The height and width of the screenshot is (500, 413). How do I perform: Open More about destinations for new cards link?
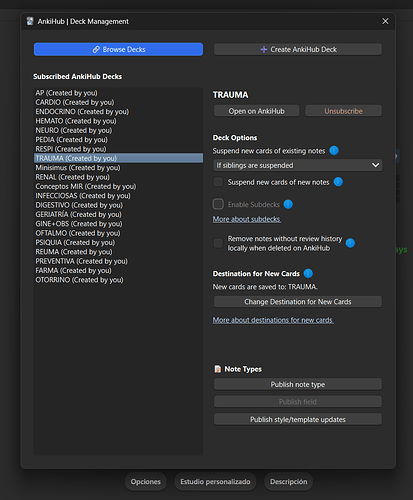(273, 320)
